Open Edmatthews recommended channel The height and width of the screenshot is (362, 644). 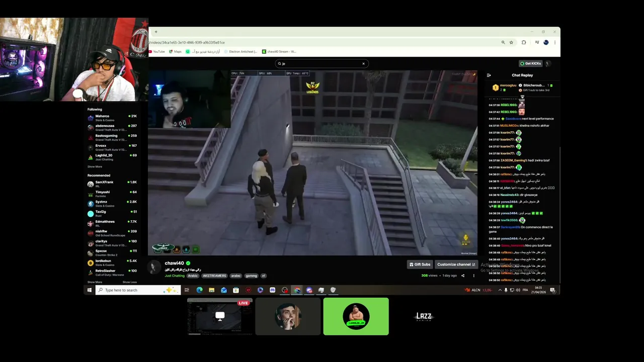(112, 223)
